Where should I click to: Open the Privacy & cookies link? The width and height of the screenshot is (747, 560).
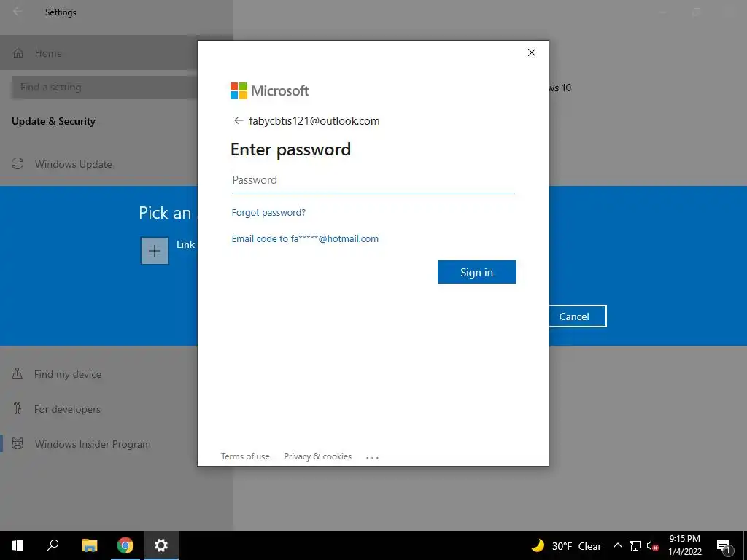(x=318, y=456)
